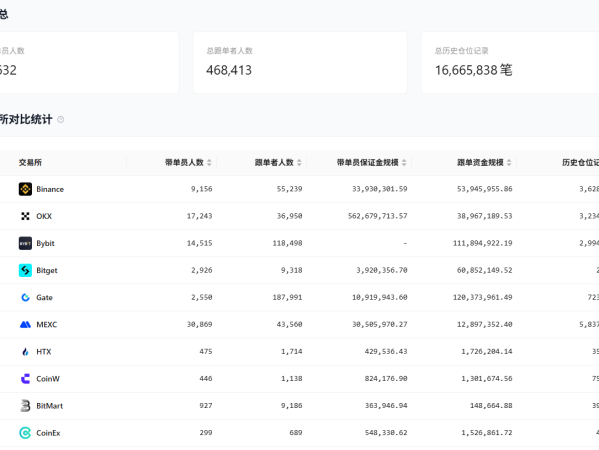Click Binance trader count 9,156
Viewport: 599px width, 450px height.
pos(201,189)
